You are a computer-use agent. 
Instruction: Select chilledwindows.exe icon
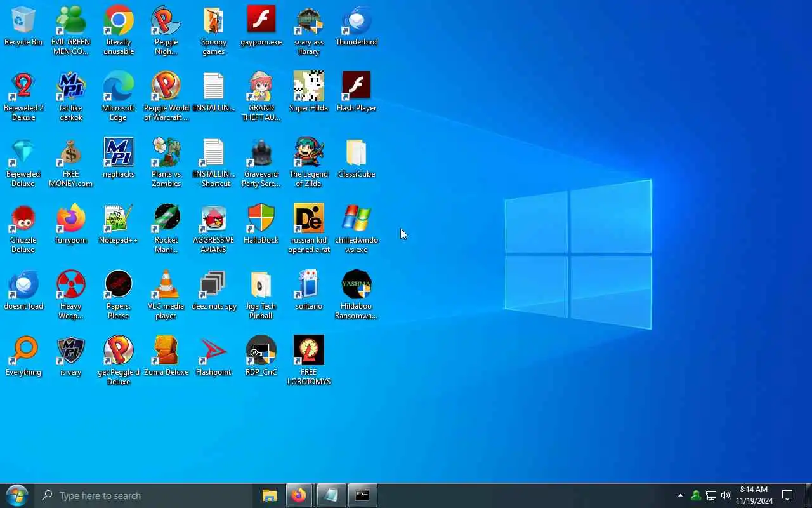(357, 229)
